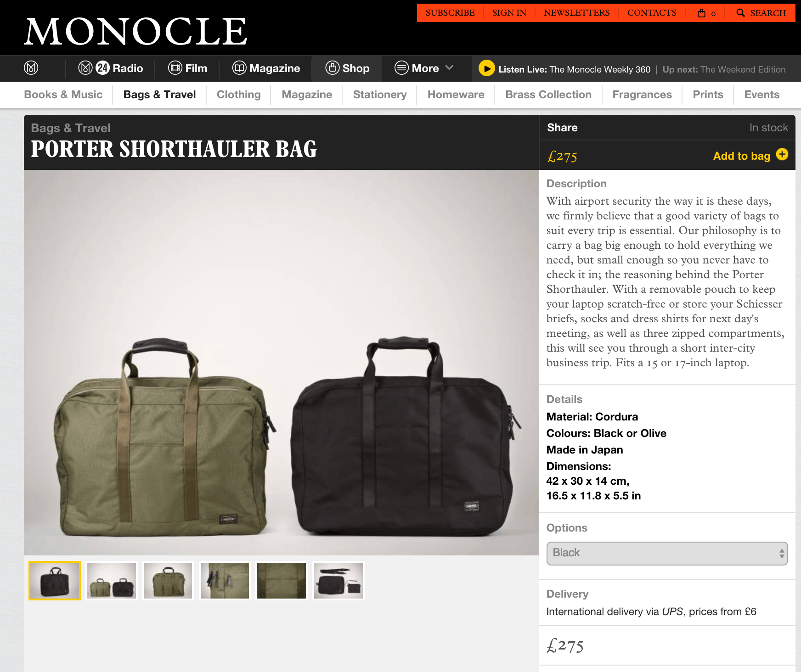The height and width of the screenshot is (672, 801).
Task: Open the Film section icon
Action: (x=175, y=68)
